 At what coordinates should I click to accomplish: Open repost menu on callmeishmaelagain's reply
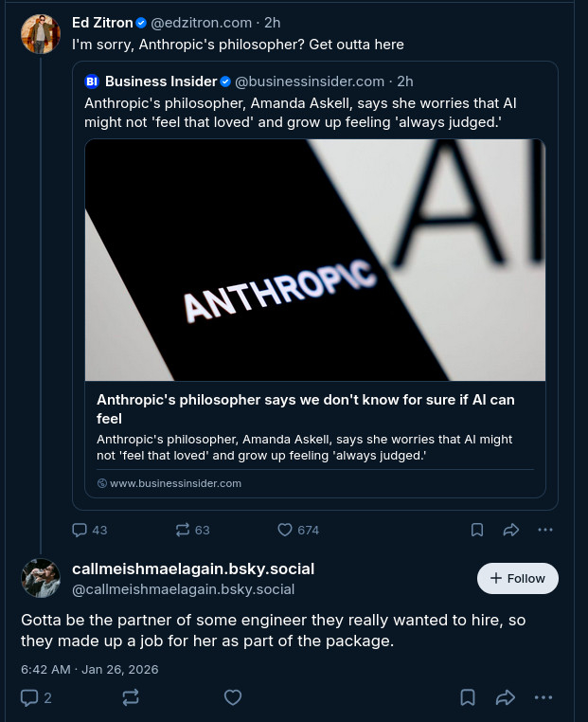[131, 697]
